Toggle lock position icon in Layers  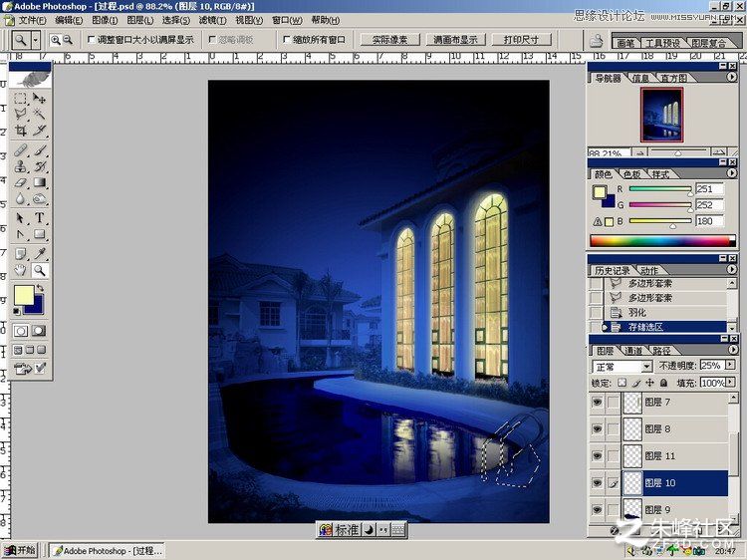(649, 383)
